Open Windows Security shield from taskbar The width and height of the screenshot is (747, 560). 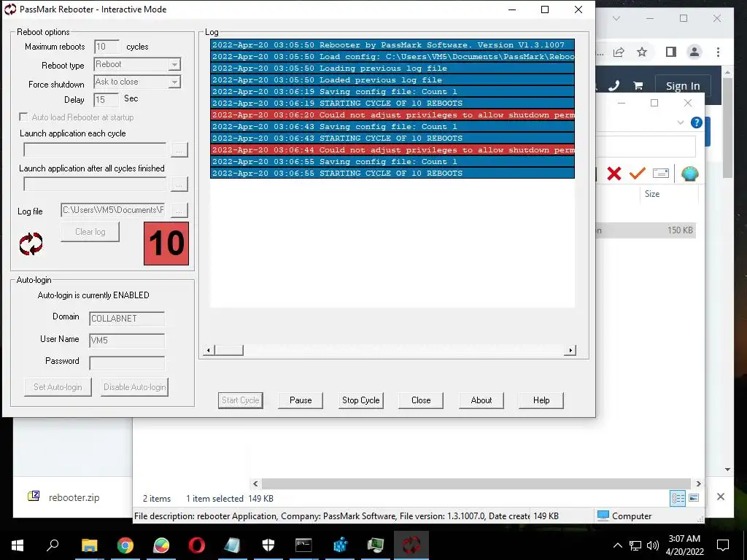268,545
